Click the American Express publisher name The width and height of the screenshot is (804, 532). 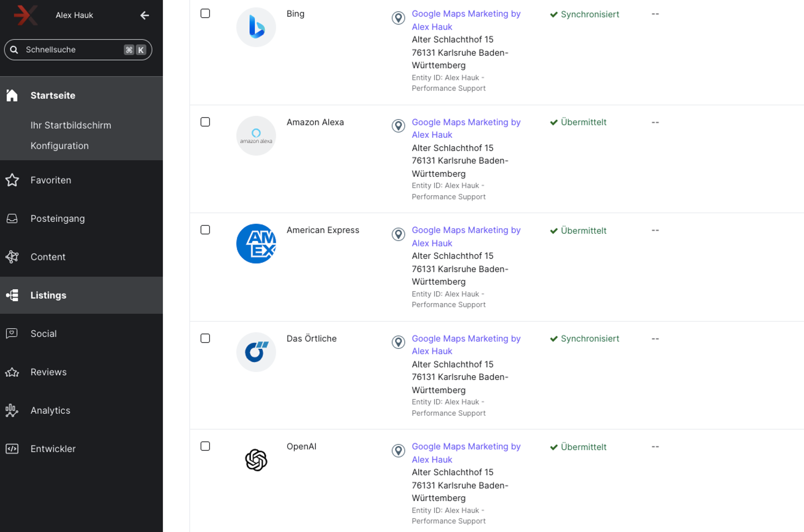pyautogui.click(x=323, y=230)
